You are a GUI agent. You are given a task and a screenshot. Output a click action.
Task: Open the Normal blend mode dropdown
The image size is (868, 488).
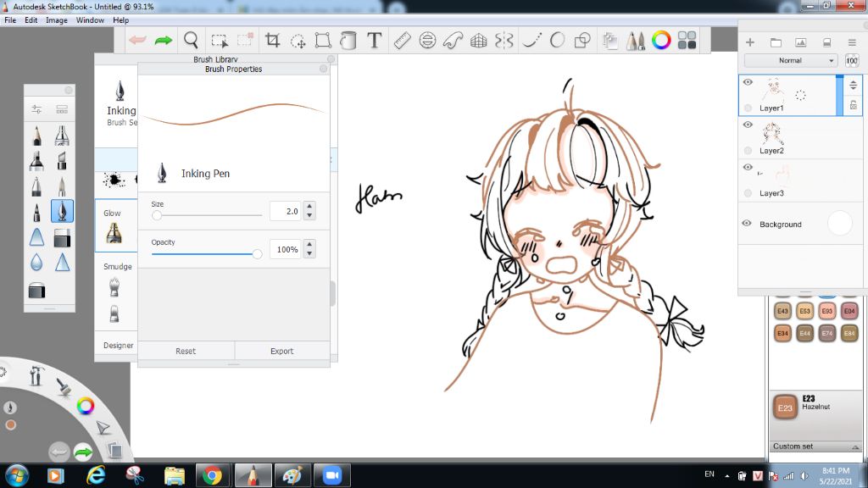click(x=791, y=60)
